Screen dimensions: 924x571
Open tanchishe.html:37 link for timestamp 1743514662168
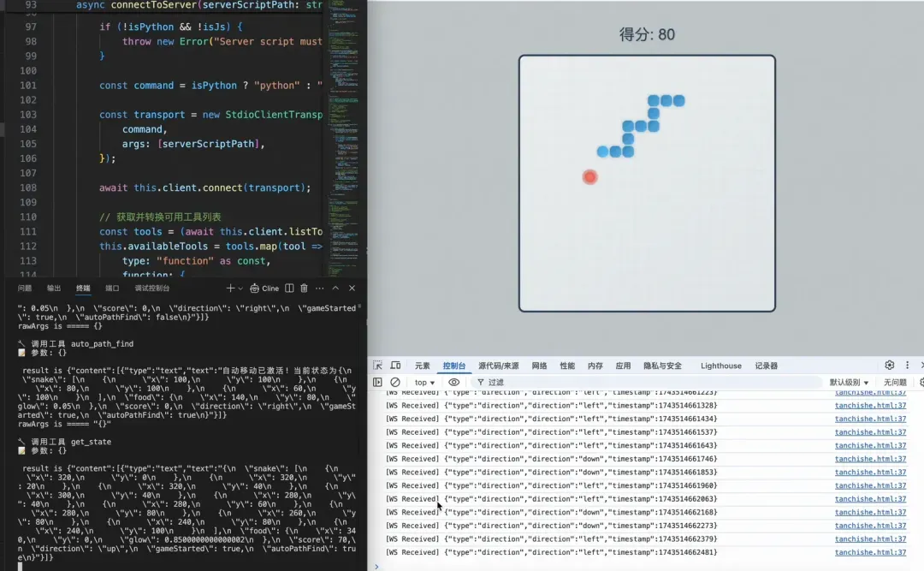[870, 513]
